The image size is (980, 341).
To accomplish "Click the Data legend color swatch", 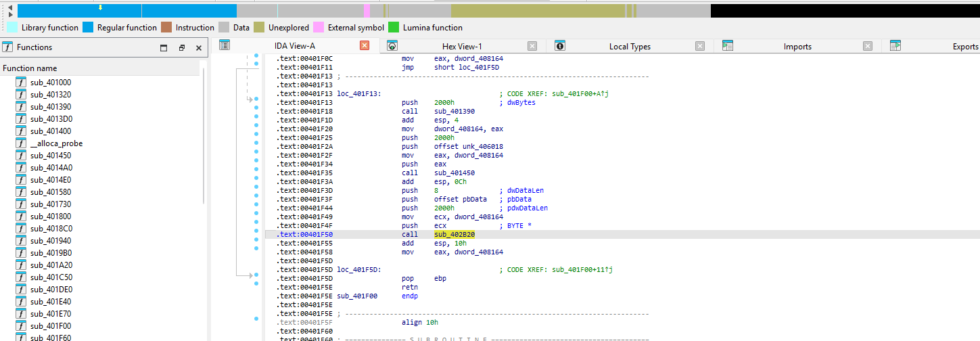I will point(225,28).
